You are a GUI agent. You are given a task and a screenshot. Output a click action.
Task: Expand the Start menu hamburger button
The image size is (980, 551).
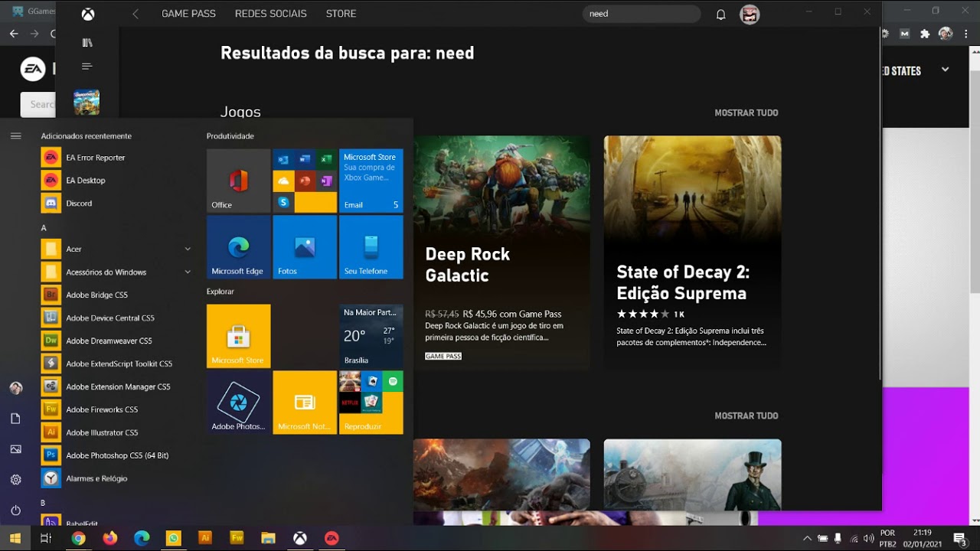[16, 135]
